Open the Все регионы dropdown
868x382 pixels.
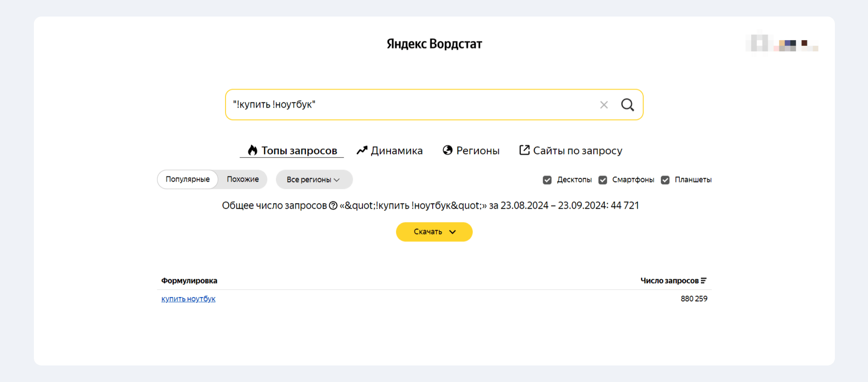(x=314, y=180)
